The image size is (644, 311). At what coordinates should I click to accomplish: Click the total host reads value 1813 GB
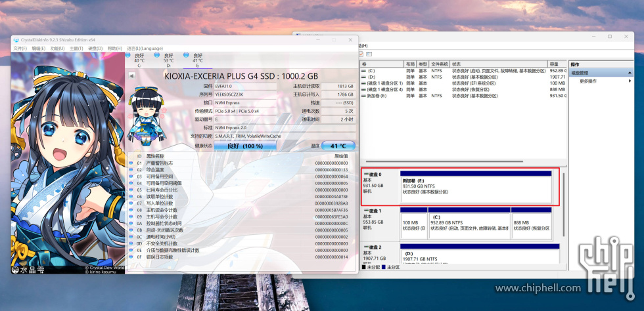pyautogui.click(x=338, y=87)
